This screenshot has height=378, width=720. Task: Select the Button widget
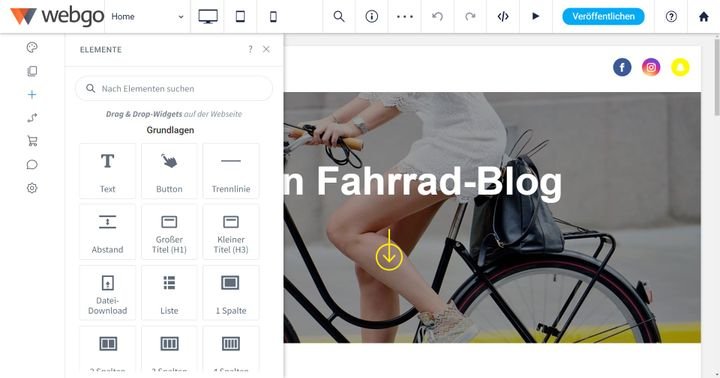169,171
